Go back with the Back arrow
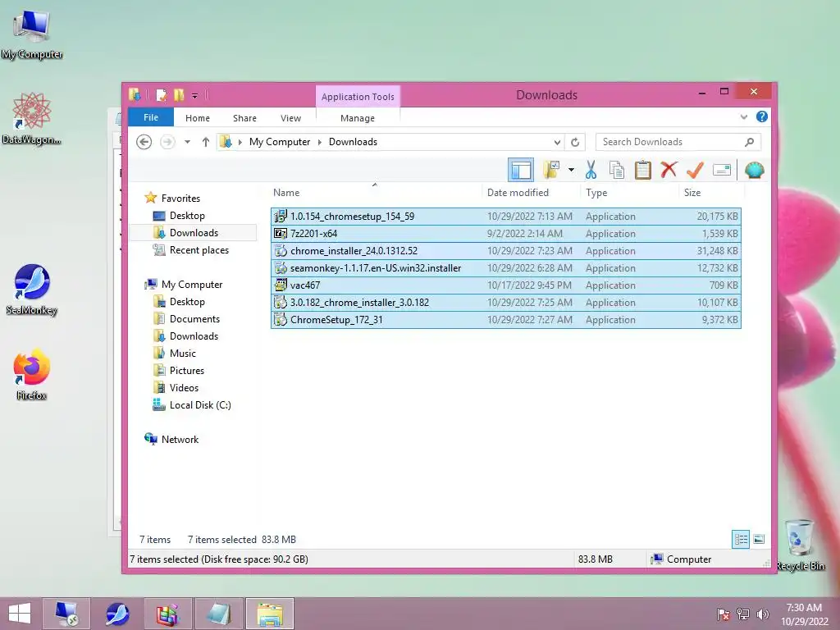The image size is (840, 630). (144, 142)
